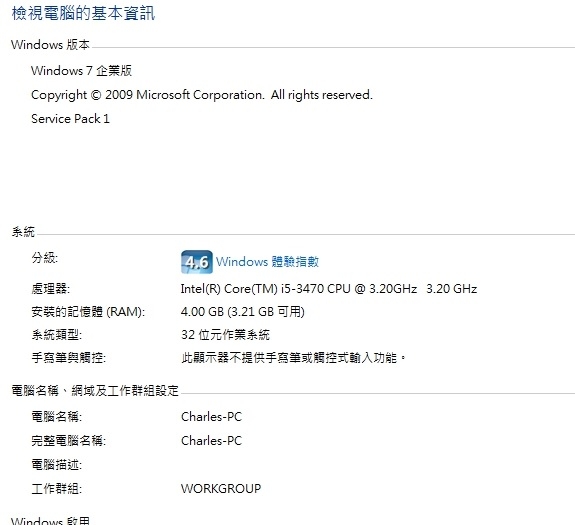Click the 完整電腦名稱: label

click(69, 441)
